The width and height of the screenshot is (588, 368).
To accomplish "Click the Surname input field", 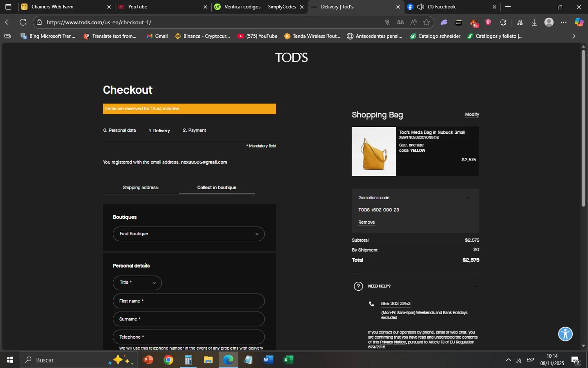I will tap(189, 319).
